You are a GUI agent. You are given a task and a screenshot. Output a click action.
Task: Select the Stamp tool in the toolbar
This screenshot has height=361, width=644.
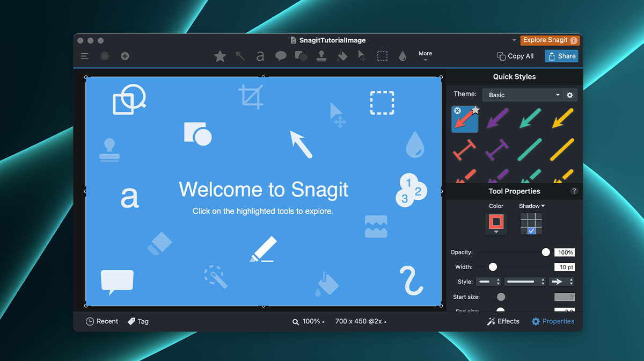(x=321, y=56)
